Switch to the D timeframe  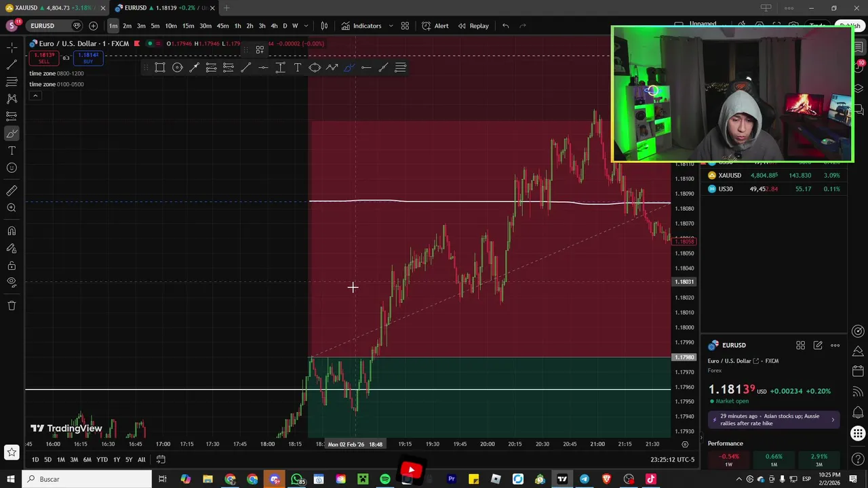click(285, 26)
